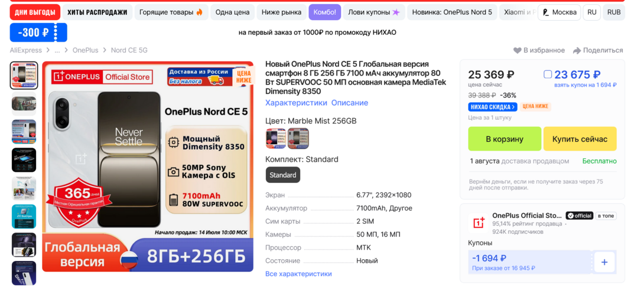
Task: Select the seventh product thumbnail
Action: (24, 245)
